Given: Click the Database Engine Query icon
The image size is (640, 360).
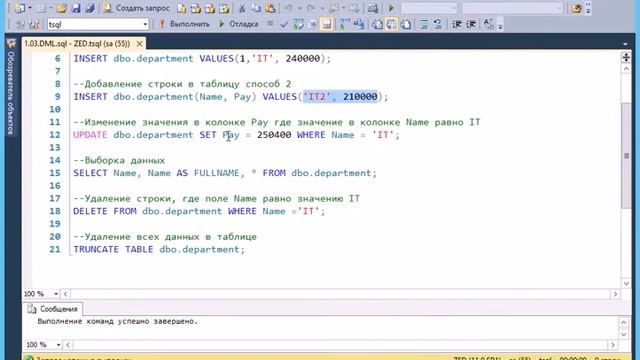Looking at the screenshot, I should 182,8.
